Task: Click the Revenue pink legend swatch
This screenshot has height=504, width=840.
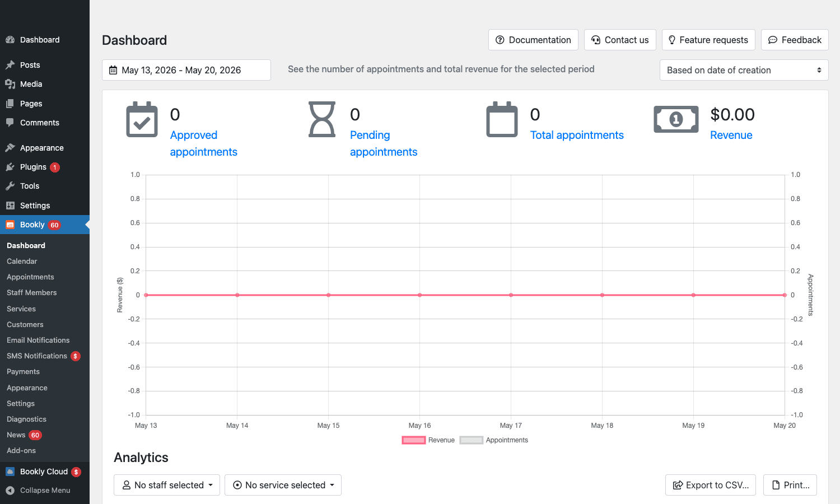Action: point(414,440)
